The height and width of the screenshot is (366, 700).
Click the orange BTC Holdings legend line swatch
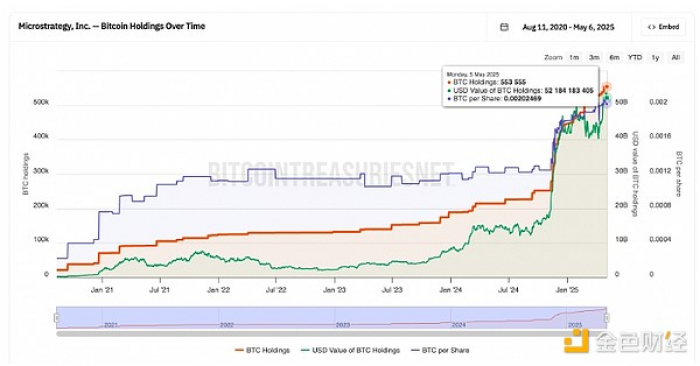click(x=239, y=350)
